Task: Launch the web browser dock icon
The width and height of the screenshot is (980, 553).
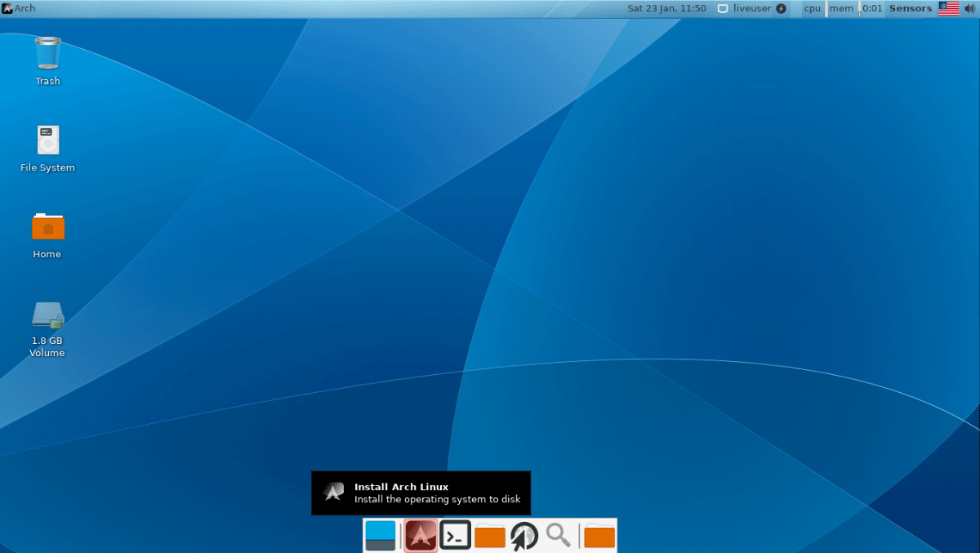Action: point(524,537)
